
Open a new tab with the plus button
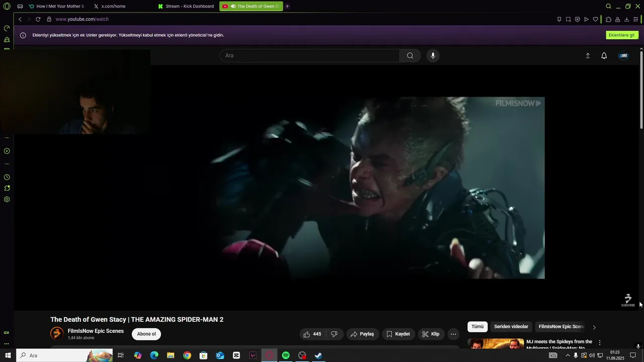287,6
